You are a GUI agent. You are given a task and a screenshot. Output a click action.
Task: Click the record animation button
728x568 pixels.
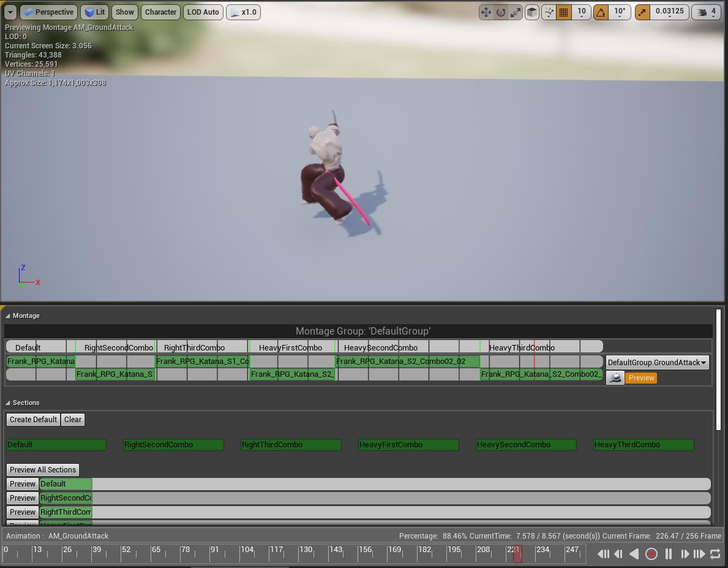[x=651, y=554]
